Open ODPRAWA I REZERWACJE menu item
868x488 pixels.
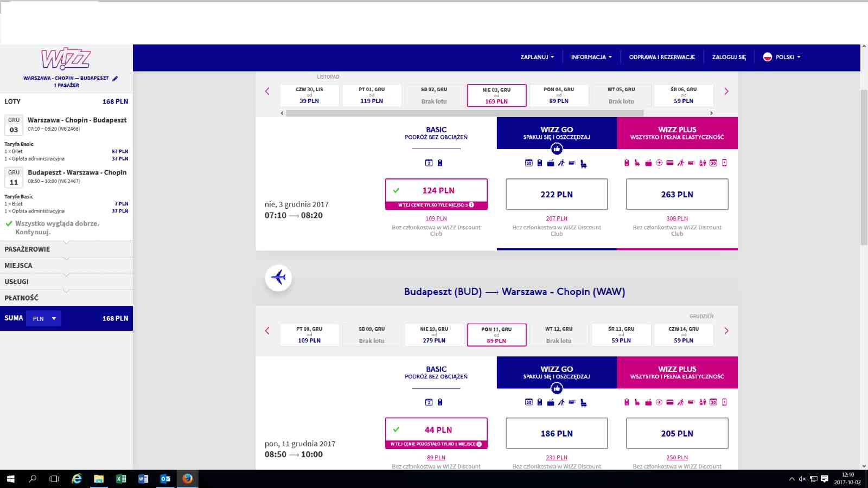point(662,57)
